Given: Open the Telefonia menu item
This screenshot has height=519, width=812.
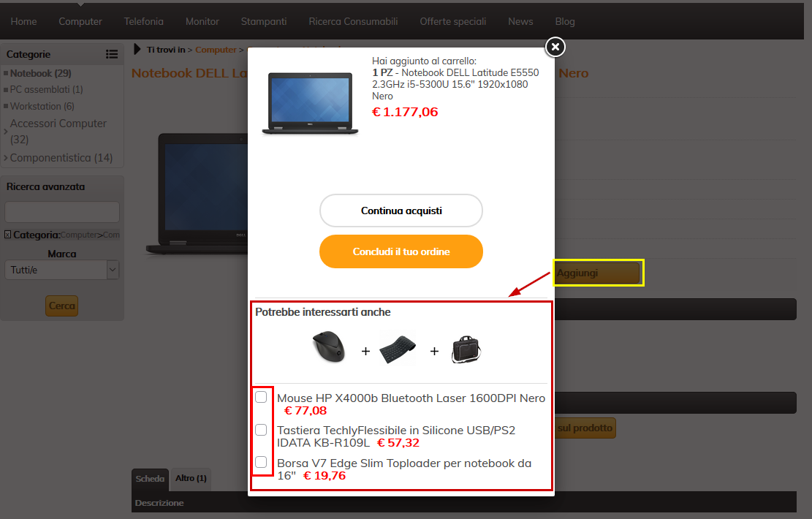Looking at the screenshot, I should click(143, 21).
